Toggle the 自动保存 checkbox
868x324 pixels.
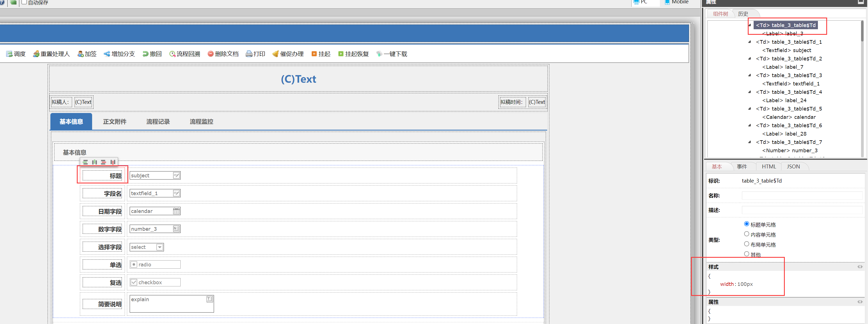tap(24, 2)
